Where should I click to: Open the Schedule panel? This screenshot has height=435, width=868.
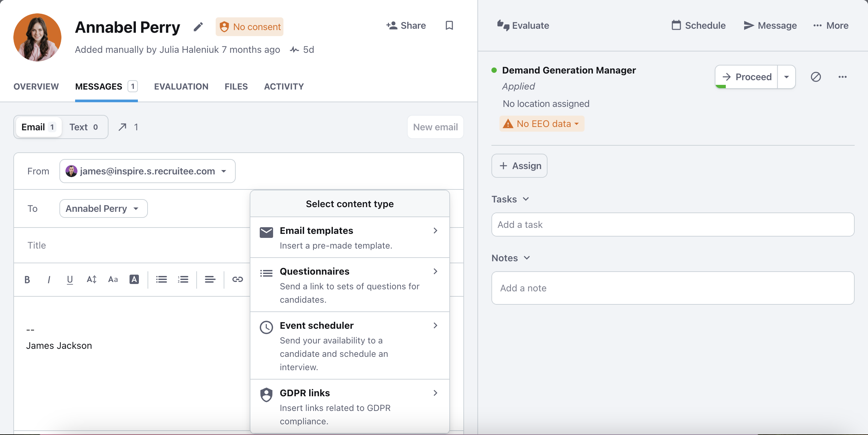click(698, 25)
